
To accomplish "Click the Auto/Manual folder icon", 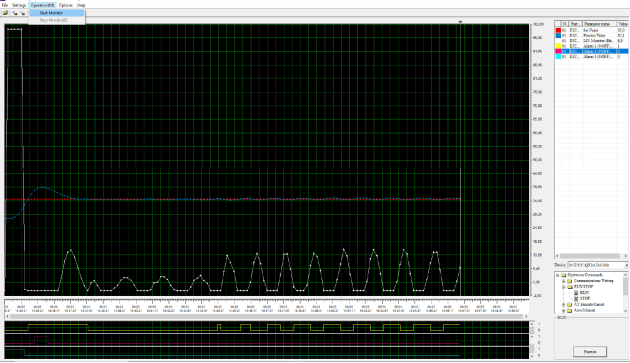I will 570,311.
